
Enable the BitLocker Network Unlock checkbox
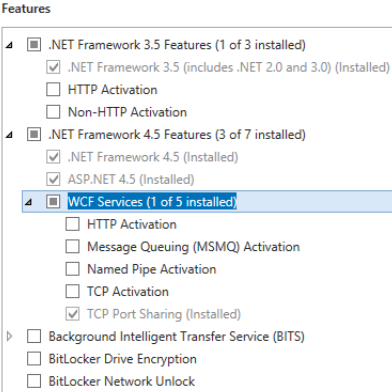[34, 381]
